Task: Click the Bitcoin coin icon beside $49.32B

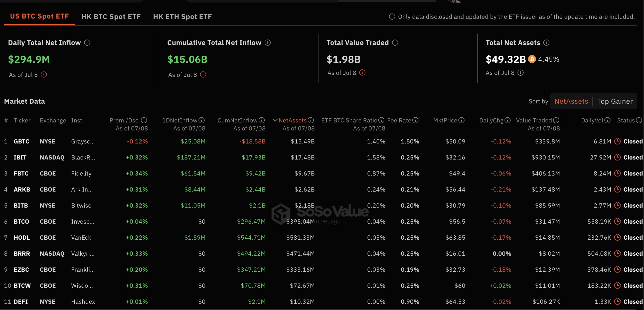Action: [x=532, y=59]
